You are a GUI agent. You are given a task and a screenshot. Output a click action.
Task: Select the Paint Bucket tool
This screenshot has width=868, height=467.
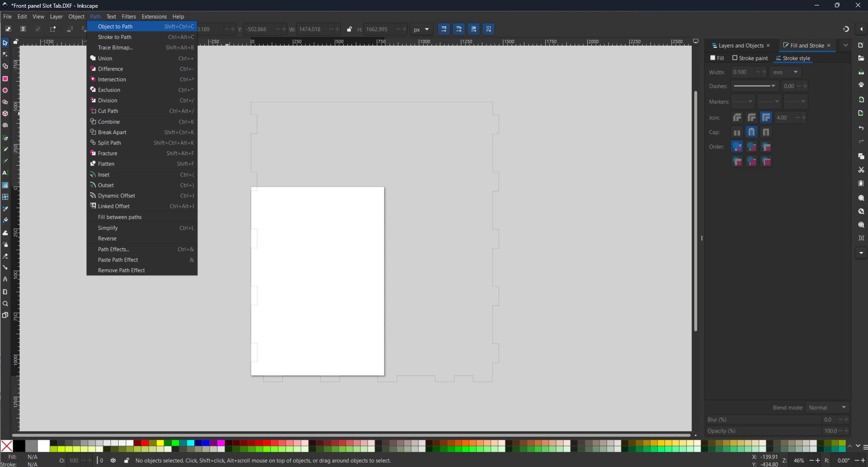(5, 221)
